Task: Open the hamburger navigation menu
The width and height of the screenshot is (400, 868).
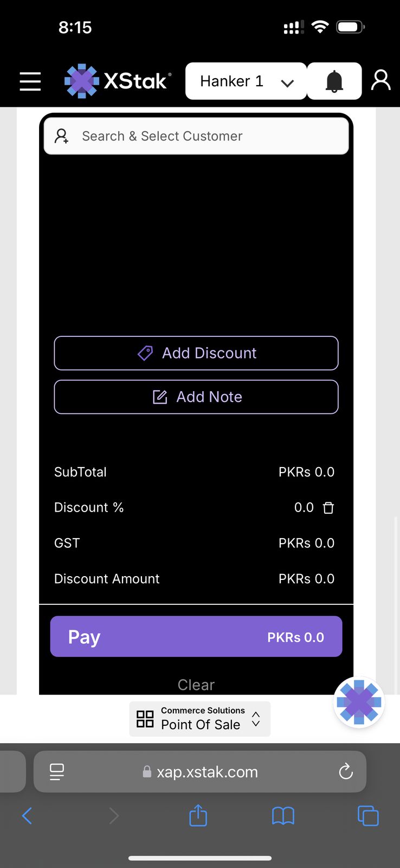Action: (x=30, y=81)
